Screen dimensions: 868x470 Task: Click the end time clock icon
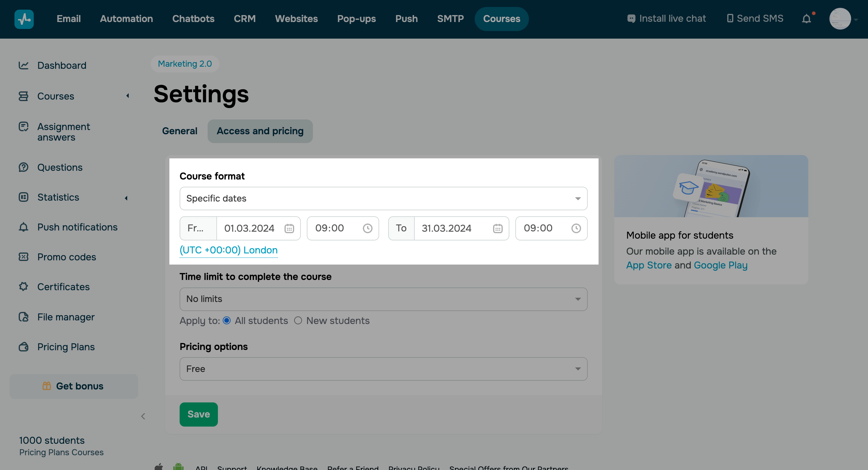(x=576, y=228)
